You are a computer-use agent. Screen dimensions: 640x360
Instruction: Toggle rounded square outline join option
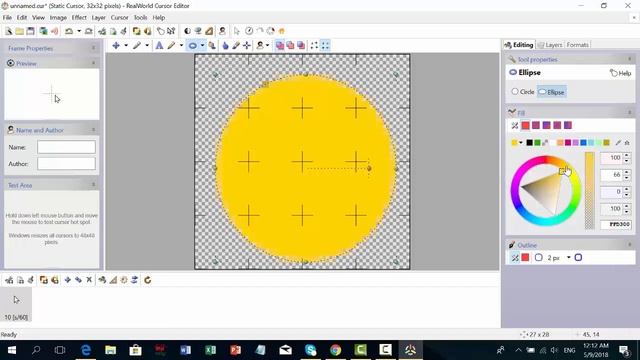[578, 258]
